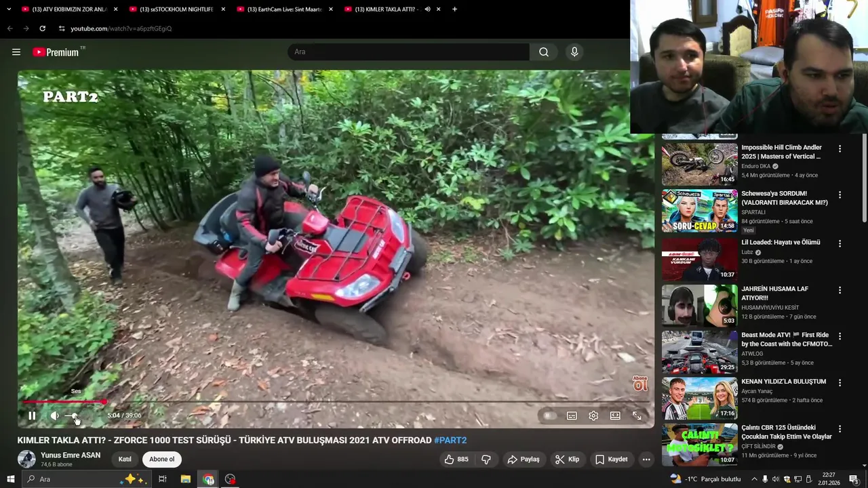Image resolution: width=868 pixels, height=488 pixels.
Task: Adjust the video volume slider
Action: coord(72,415)
